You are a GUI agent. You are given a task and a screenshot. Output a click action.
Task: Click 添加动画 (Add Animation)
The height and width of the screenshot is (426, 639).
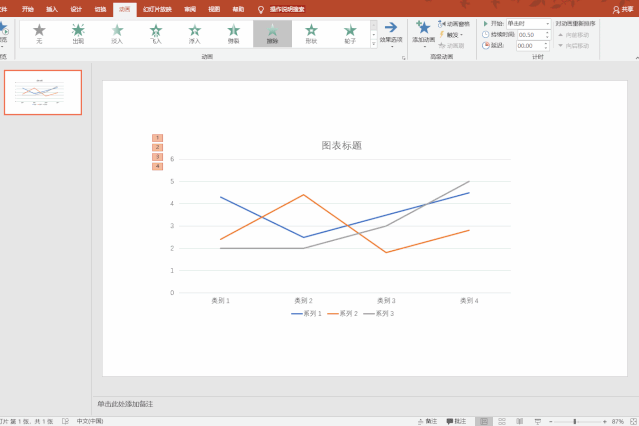pos(423,34)
